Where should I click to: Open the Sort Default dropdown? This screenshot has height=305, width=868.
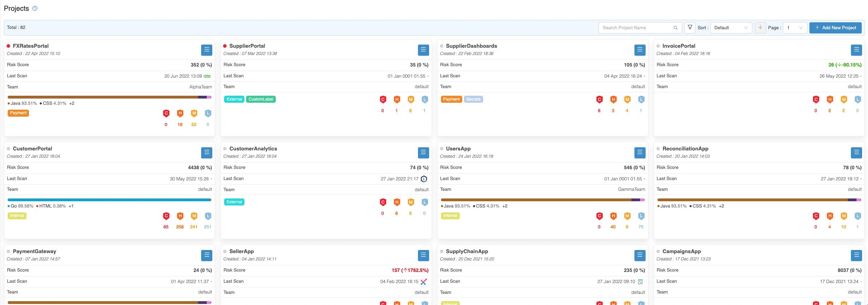tap(731, 28)
